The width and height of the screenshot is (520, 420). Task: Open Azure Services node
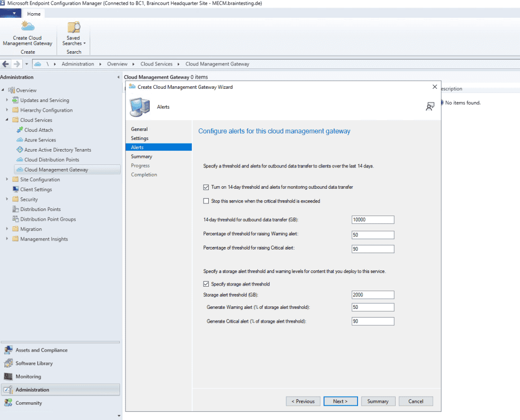pos(40,139)
